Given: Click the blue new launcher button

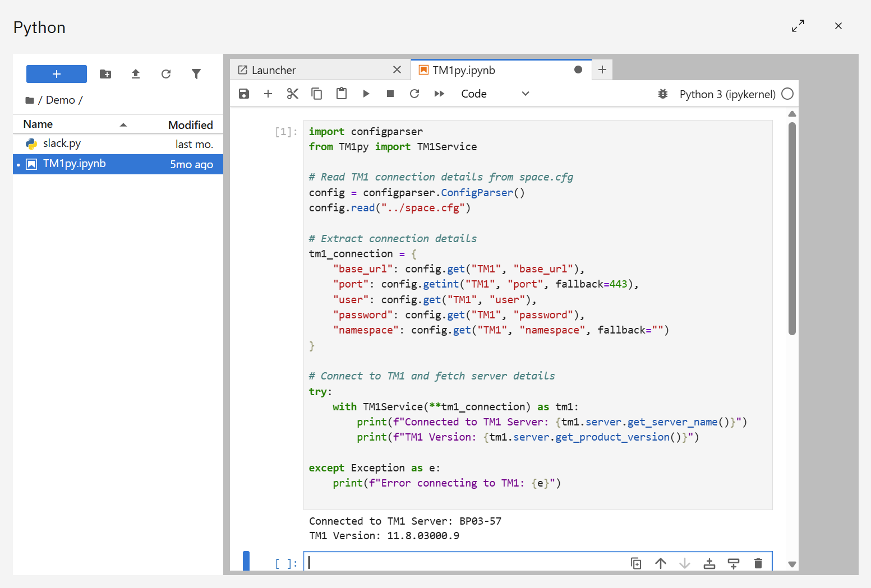Looking at the screenshot, I should [57, 74].
